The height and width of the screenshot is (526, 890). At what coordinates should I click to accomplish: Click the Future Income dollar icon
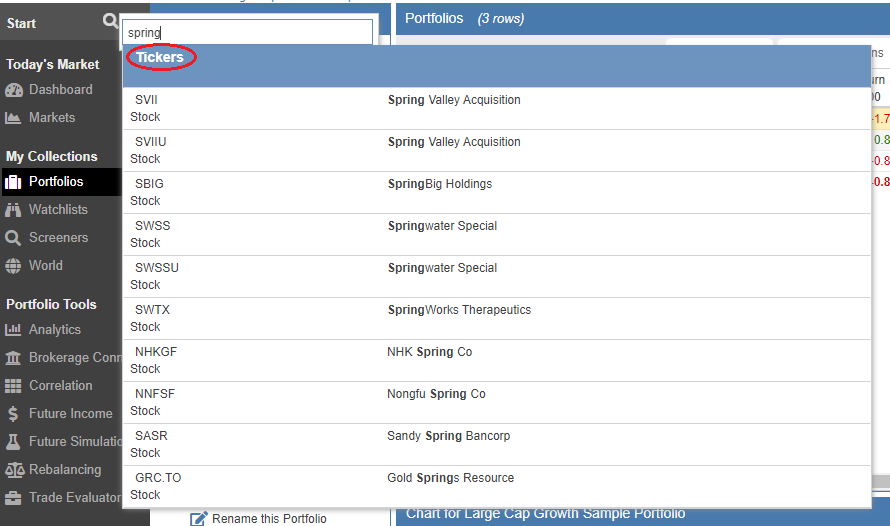pos(13,414)
